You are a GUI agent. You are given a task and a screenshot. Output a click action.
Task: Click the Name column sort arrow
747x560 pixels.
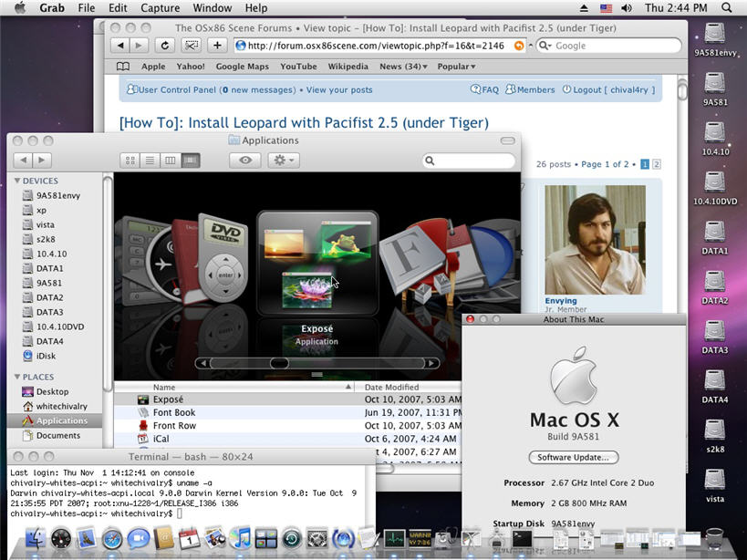[348, 387]
